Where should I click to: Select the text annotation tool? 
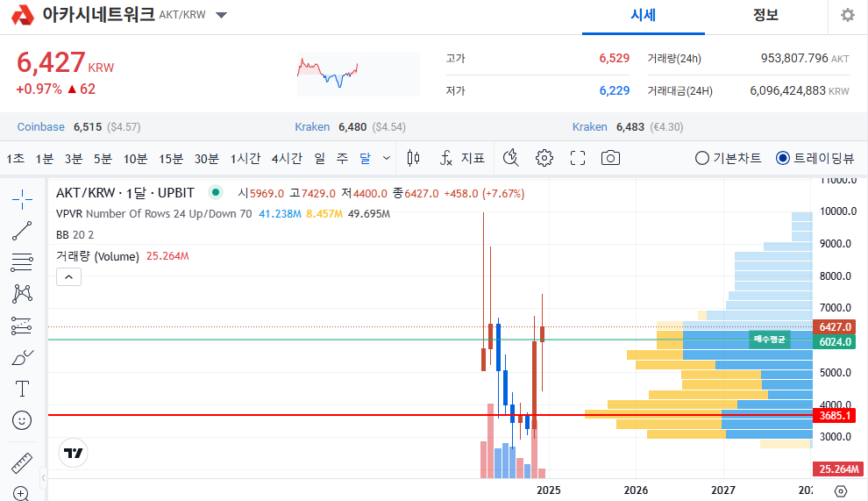point(22,389)
